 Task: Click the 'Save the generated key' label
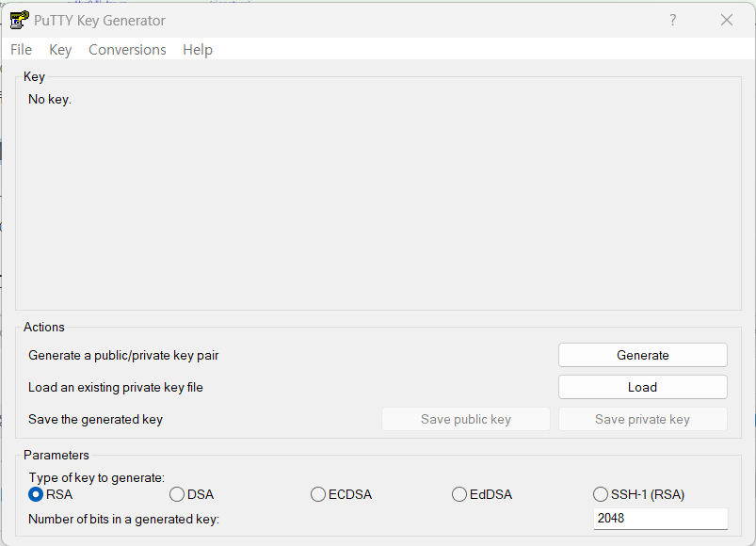point(95,419)
